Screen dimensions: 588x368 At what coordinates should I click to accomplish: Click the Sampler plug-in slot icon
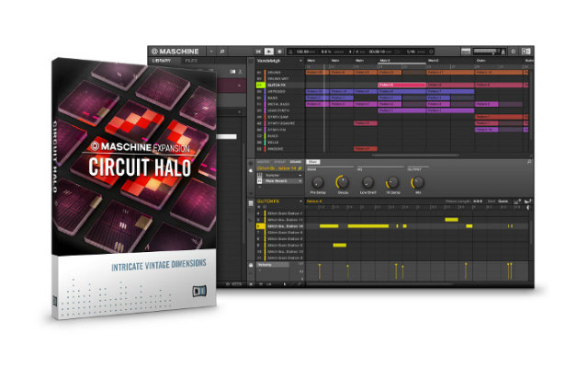(x=259, y=176)
